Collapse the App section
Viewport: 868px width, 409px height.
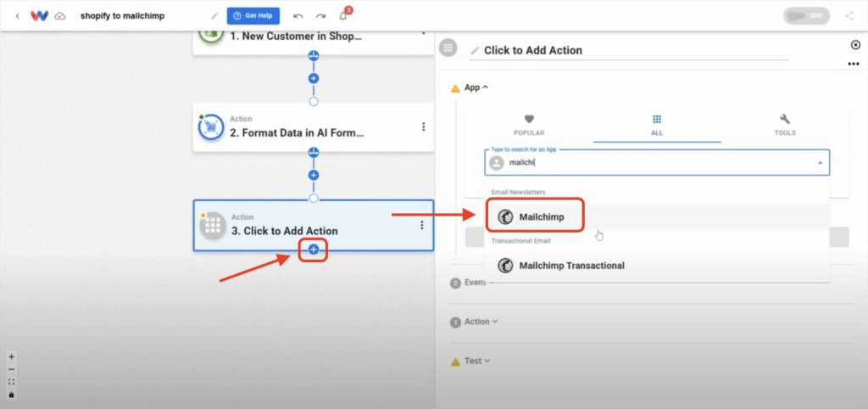click(476, 87)
